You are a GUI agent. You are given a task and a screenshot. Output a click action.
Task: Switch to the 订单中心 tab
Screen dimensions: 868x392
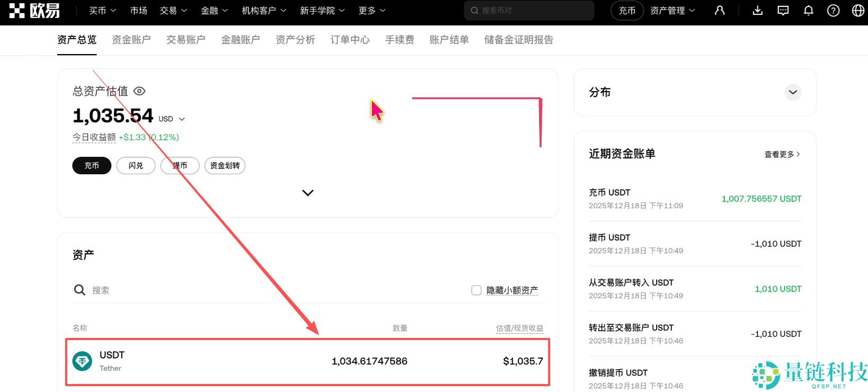pos(350,40)
